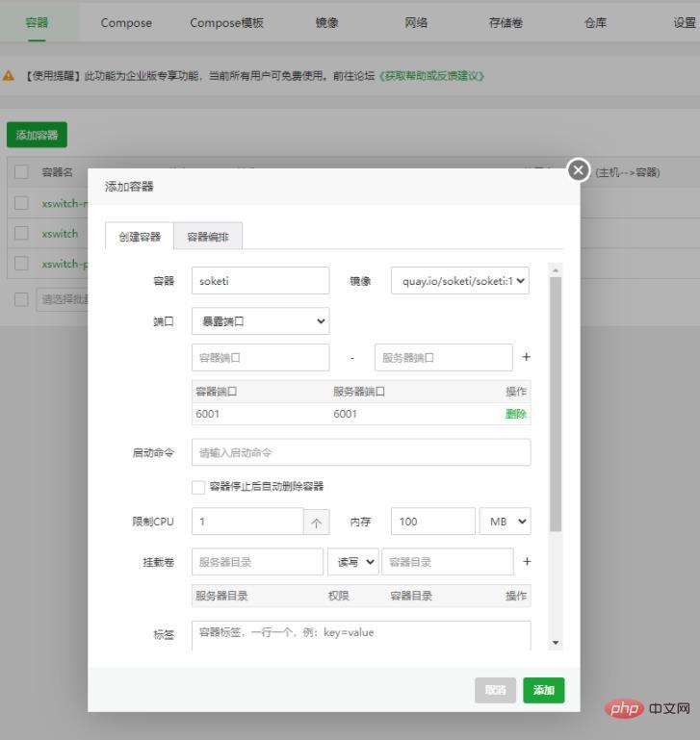Click scrollbar down arrow in dialog
The width and height of the screenshot is (700, 740).
point(556,642)
